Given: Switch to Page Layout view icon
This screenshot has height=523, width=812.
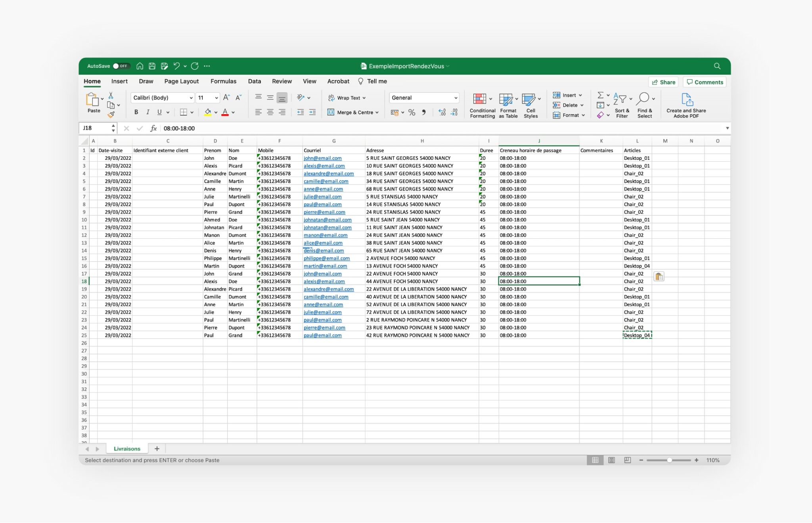Looking at the screenshot, I should 611,460.
